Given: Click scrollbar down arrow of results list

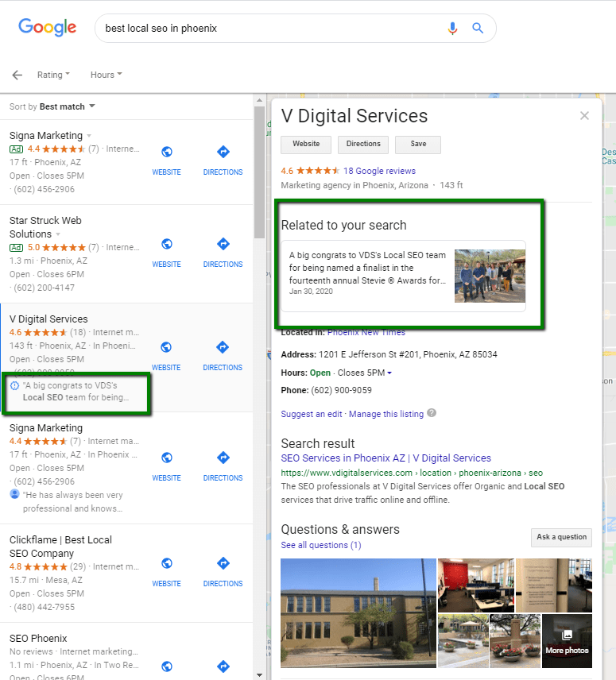Looking at the screenshot, I should click(259, 674).
